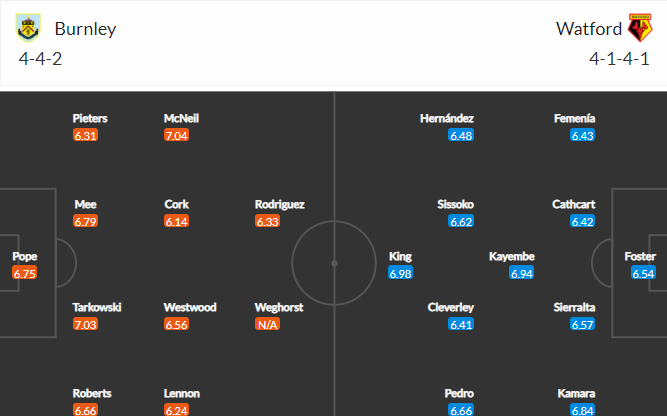This screenshot has width=667, height=416.
Task: Select player Cathcart in Watford lineup
Action: [573, 205]
